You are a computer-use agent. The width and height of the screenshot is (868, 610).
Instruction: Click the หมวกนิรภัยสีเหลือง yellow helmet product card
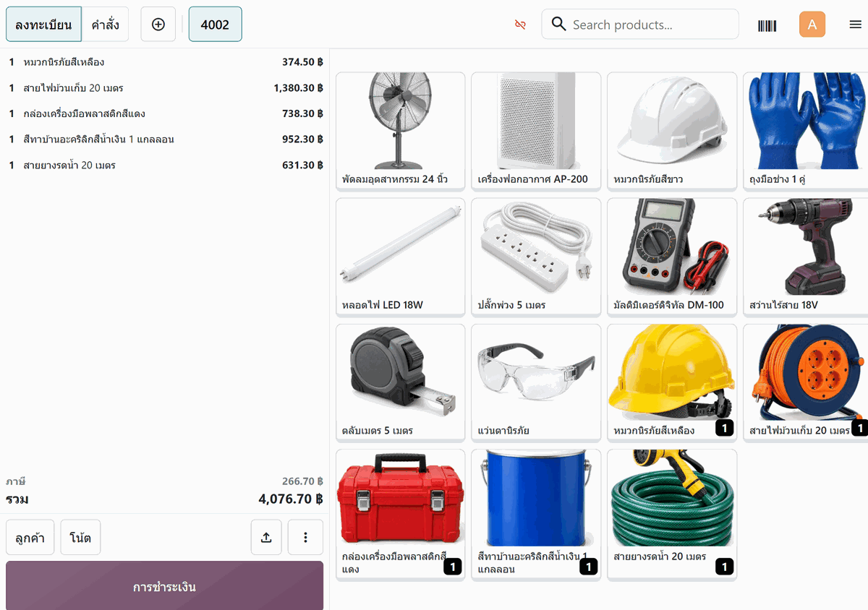672,383
